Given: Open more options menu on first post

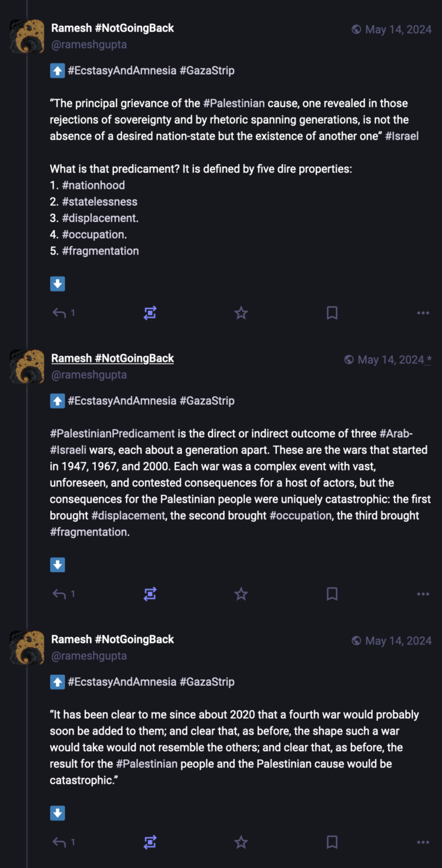Looking at the screenshot, I should point(423,313).
